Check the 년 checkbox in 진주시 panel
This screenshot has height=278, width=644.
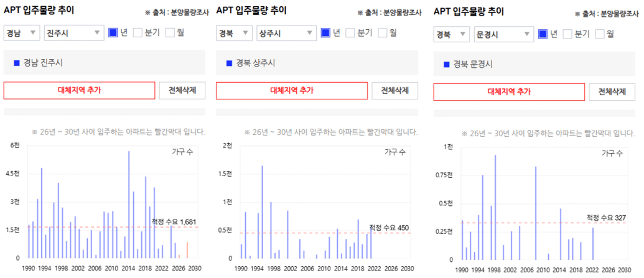113,32
